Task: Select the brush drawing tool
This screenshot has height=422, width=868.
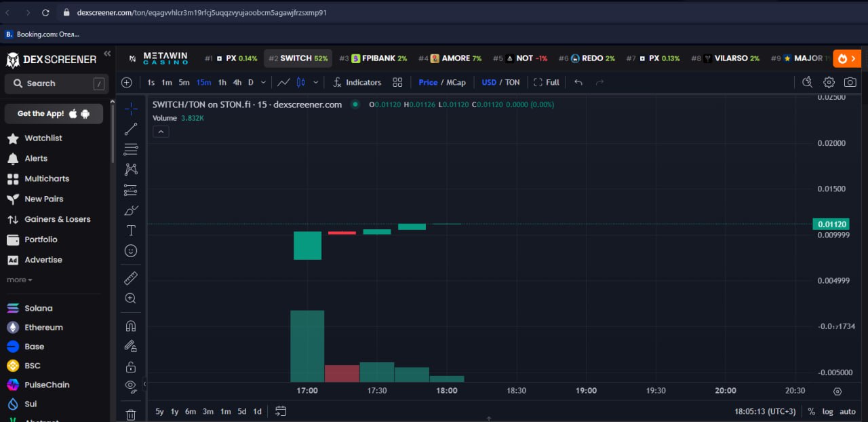Action: tap(131, 210)
